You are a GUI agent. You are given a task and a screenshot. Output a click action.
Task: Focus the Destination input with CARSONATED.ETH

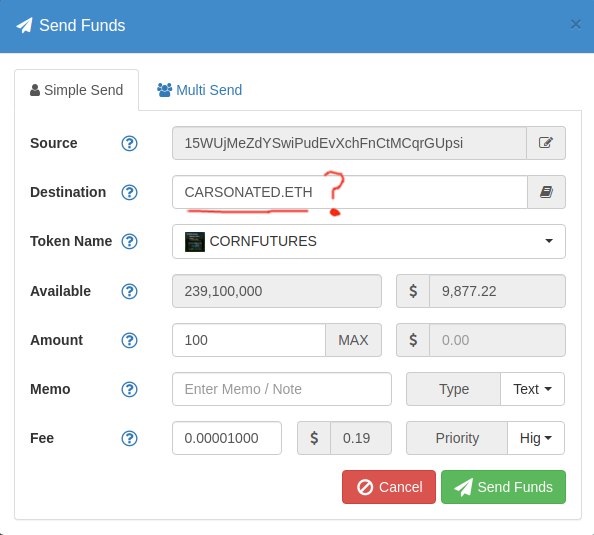[x=350, y=192]
